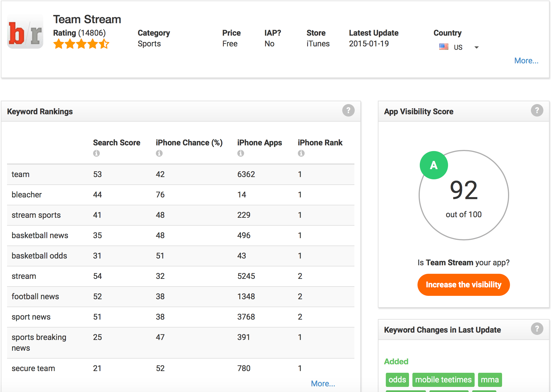Click More link in app header
The width and height of the screenshot is (551, 392).
coord(526,61)
